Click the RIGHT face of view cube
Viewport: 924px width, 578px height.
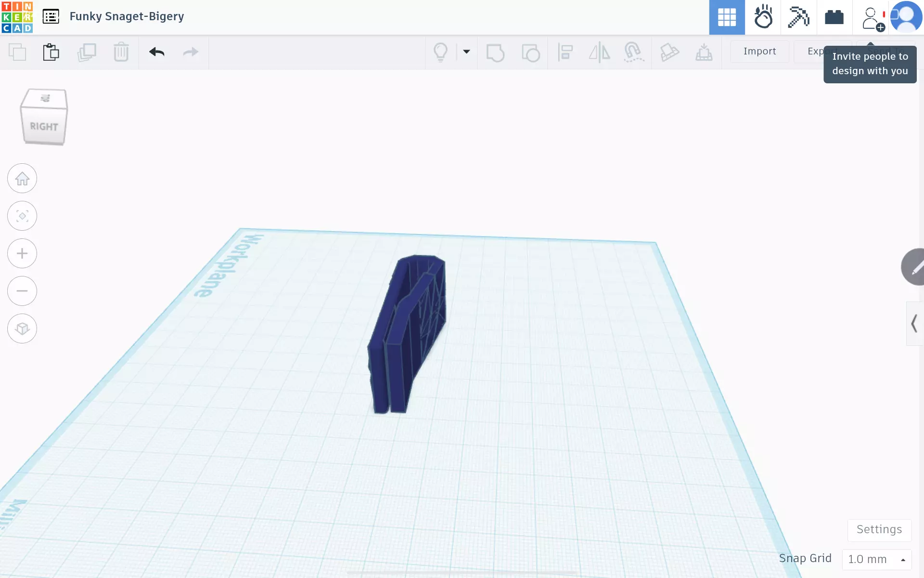(x=44, y=126)
